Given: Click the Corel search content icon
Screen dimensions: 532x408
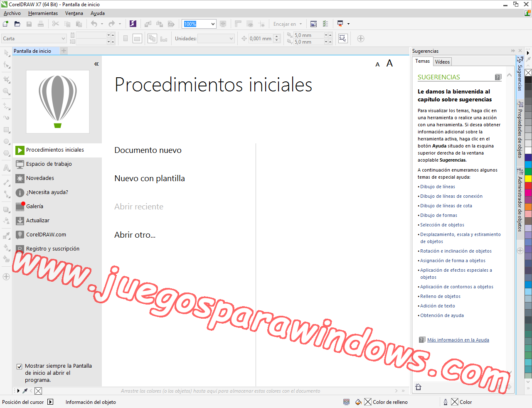Looking at the screenshot, I should click(133, 24).
